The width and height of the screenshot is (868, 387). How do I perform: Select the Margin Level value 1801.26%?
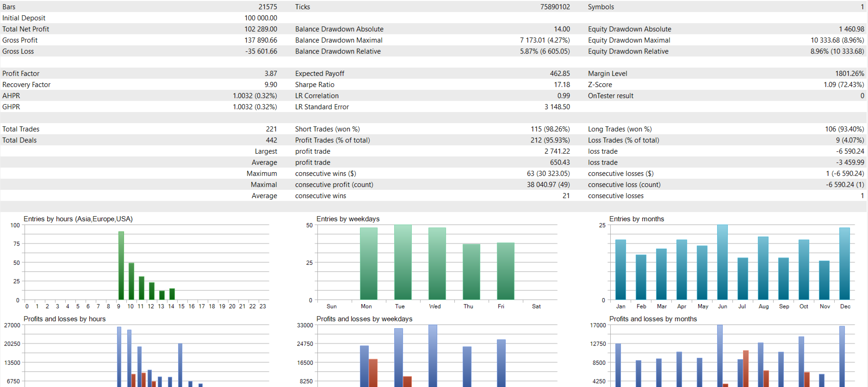pos(849,74)
